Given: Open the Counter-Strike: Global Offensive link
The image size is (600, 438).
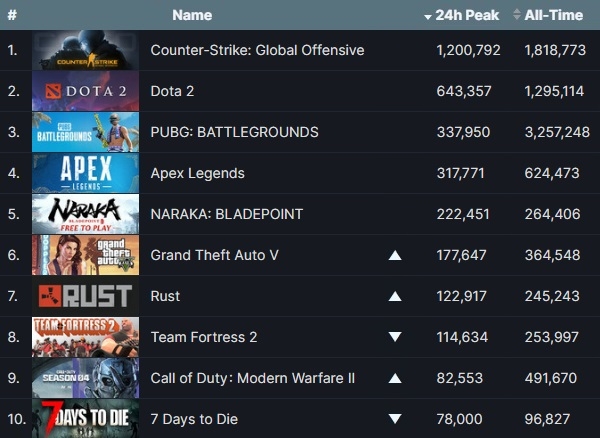Looking at the screenshot, I should click(x=257, y=50).
